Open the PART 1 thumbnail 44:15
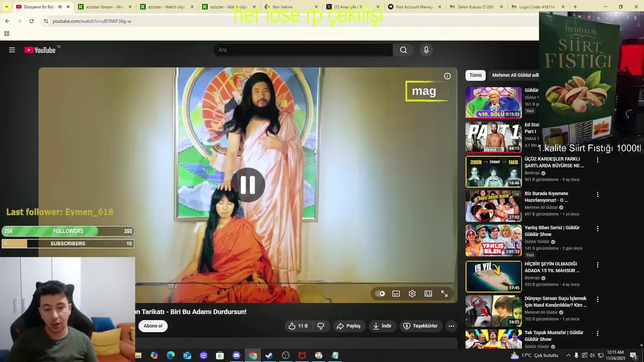The image size is (644, 362). point(494,137)
